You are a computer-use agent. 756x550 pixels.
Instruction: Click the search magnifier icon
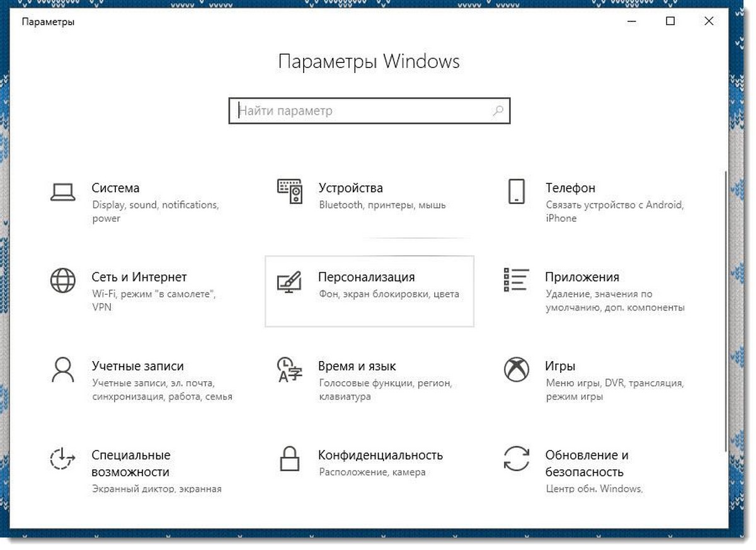(498, 112)
